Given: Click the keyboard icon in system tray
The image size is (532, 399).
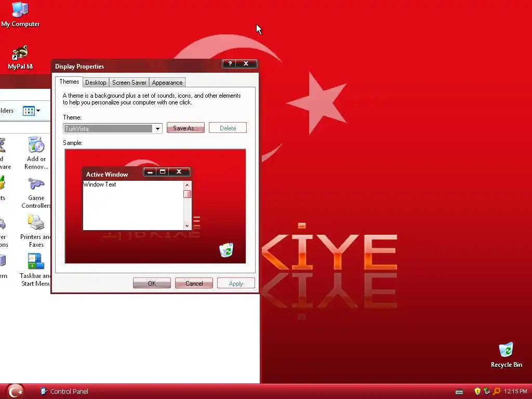Looking at the screenshot, I should point(459,392).
